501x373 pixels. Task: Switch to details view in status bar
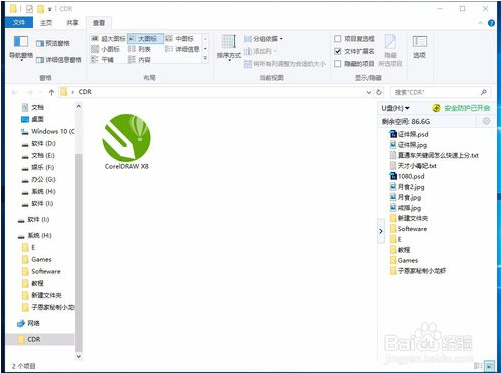tap(478, 366)
